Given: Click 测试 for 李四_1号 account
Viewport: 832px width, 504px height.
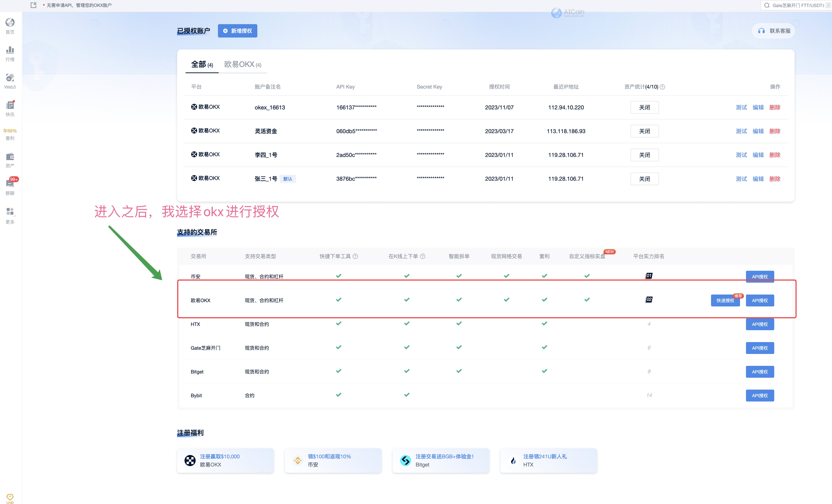Looking at the screenshot, I should point(741,155).
